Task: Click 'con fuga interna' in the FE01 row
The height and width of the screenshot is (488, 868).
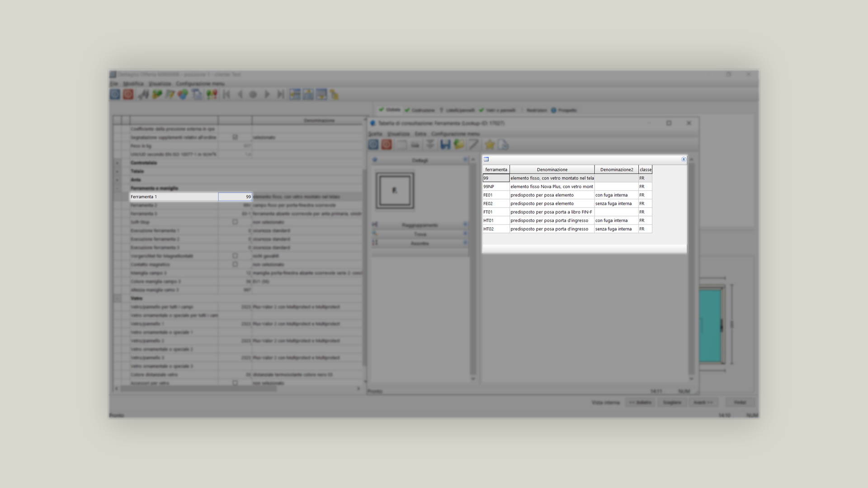Action: tap(617, 195)
